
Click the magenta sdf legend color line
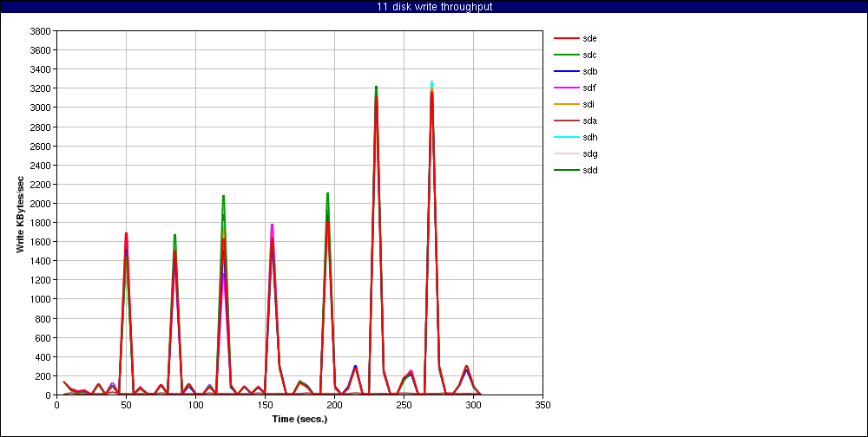point(566,88)
